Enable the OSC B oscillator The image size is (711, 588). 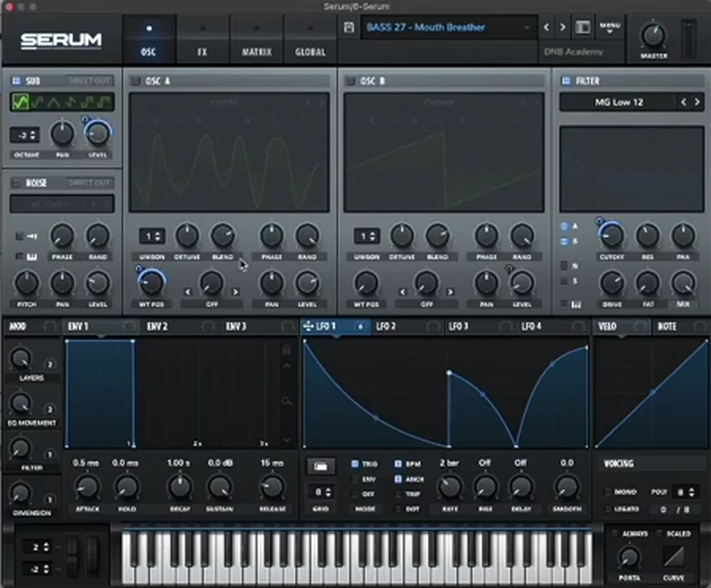[350, 81]
